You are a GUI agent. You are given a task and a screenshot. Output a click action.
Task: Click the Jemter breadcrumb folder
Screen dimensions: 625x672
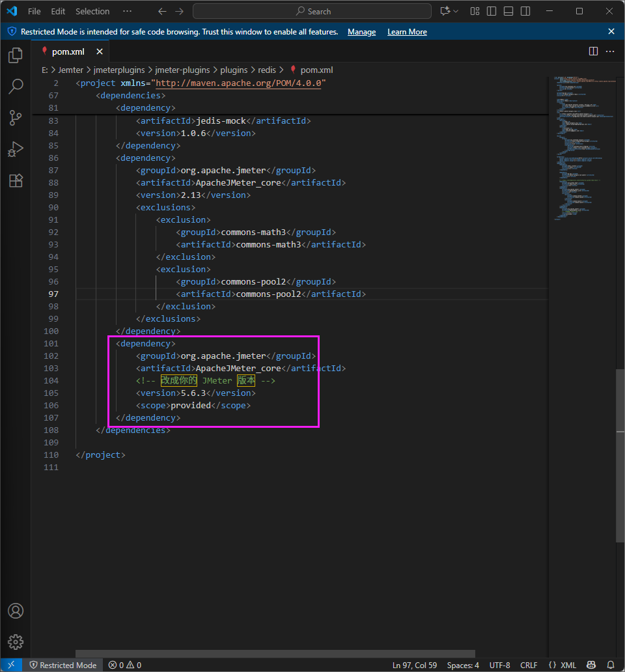[71, 70]
